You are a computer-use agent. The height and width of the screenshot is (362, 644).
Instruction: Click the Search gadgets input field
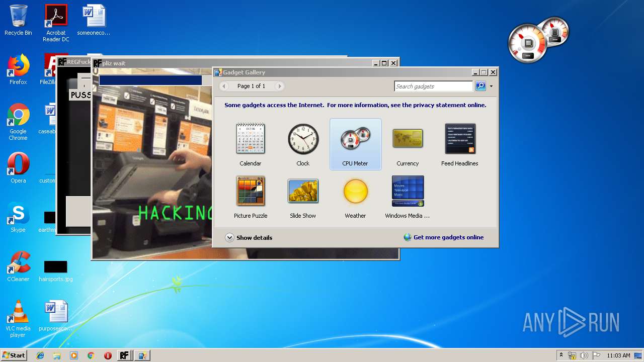pyautogui.click(x=433, y=86)
